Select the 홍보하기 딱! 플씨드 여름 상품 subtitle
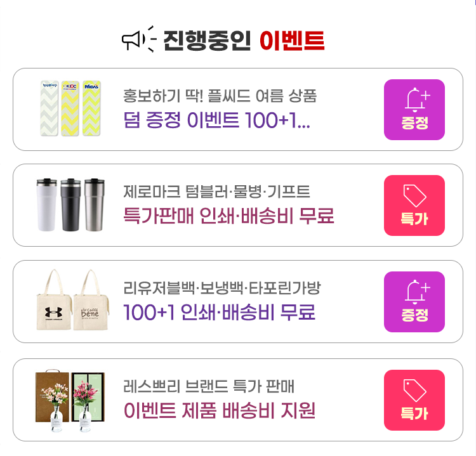476x456 pixels. coord(220,96)
